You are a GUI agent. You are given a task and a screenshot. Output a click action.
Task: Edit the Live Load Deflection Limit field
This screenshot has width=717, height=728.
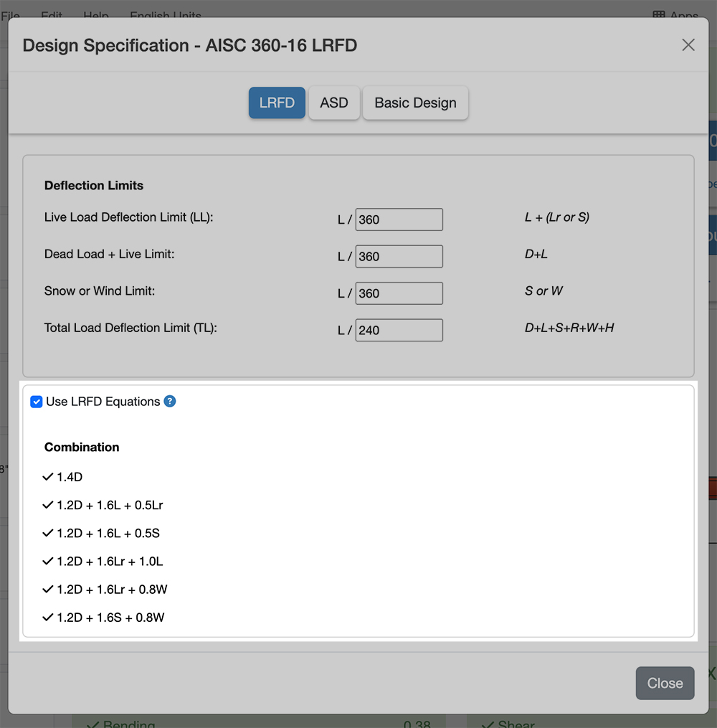399,219
